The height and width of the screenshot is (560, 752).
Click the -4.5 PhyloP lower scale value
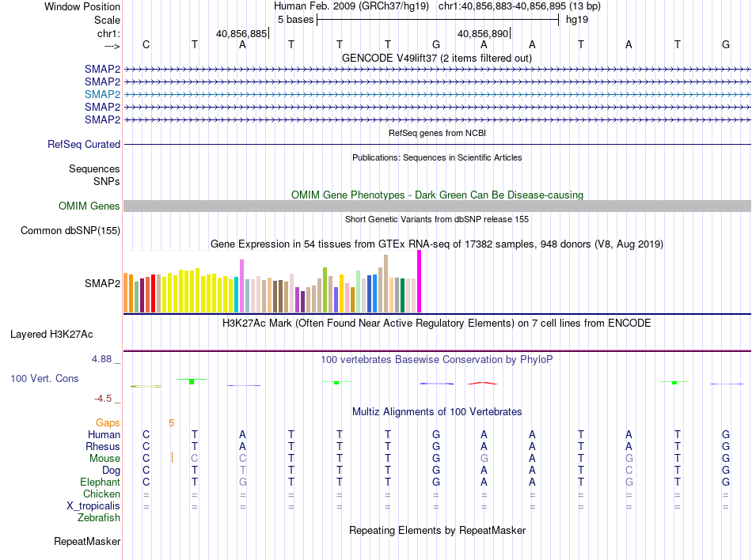click(103, 399)
